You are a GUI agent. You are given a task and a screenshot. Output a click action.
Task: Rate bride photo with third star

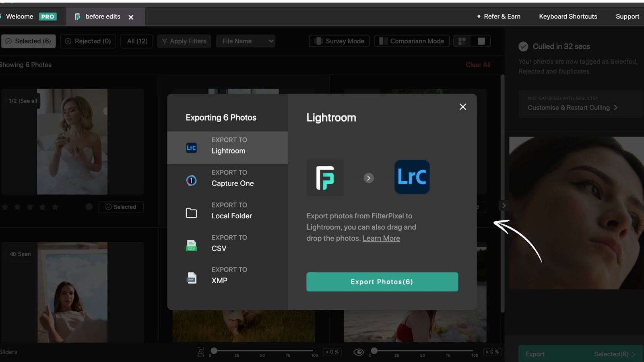tap(30, 207)
